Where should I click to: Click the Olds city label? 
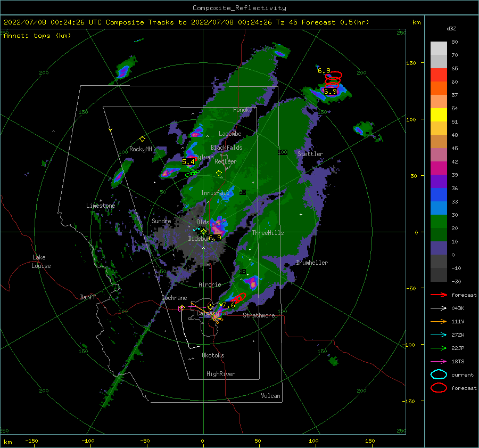click(203, 222)
